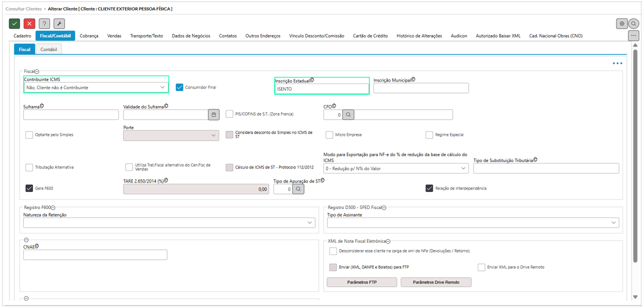The width and height of the screenshot is (644, 307).
Task: Click copy icon beside Suframa label
Action: click(42, 106)
